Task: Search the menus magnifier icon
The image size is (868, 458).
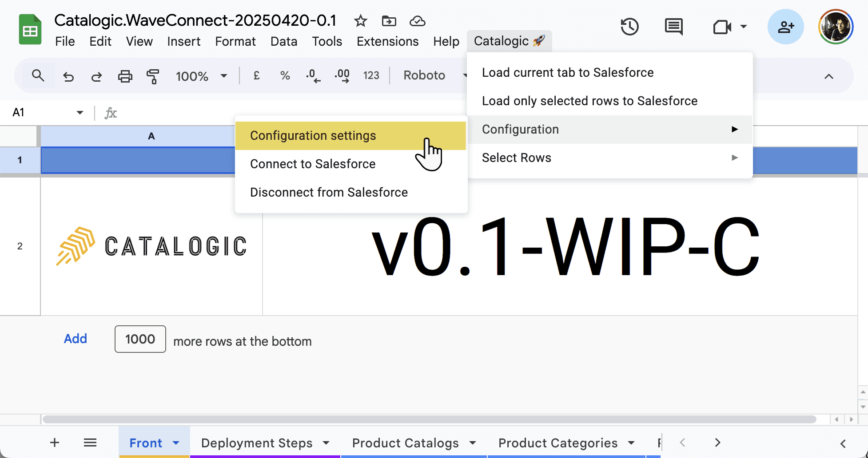Action: point(38,76)
